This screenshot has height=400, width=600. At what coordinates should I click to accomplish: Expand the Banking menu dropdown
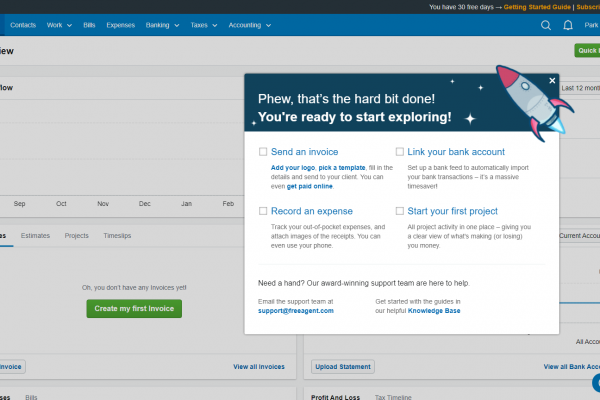(162, 25)
